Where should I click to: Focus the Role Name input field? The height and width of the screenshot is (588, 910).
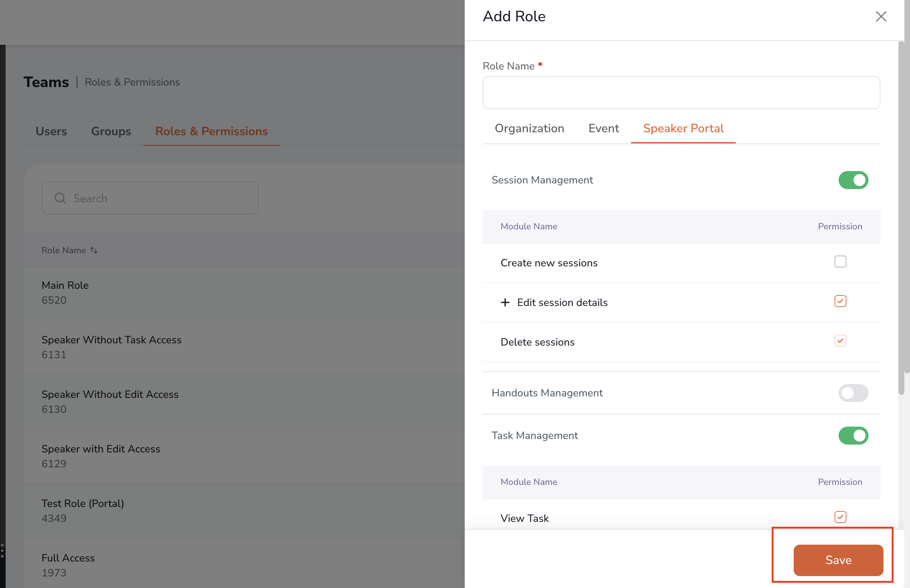681,93
